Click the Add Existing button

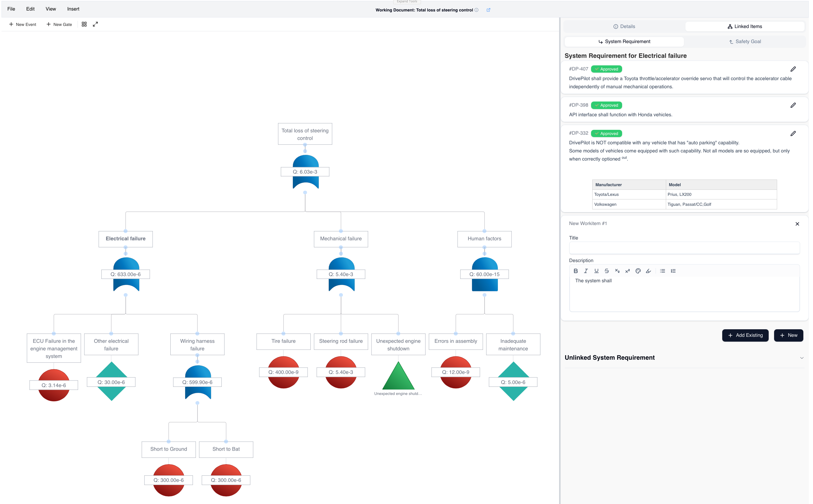pyautogui.click(x=745, y=335)
